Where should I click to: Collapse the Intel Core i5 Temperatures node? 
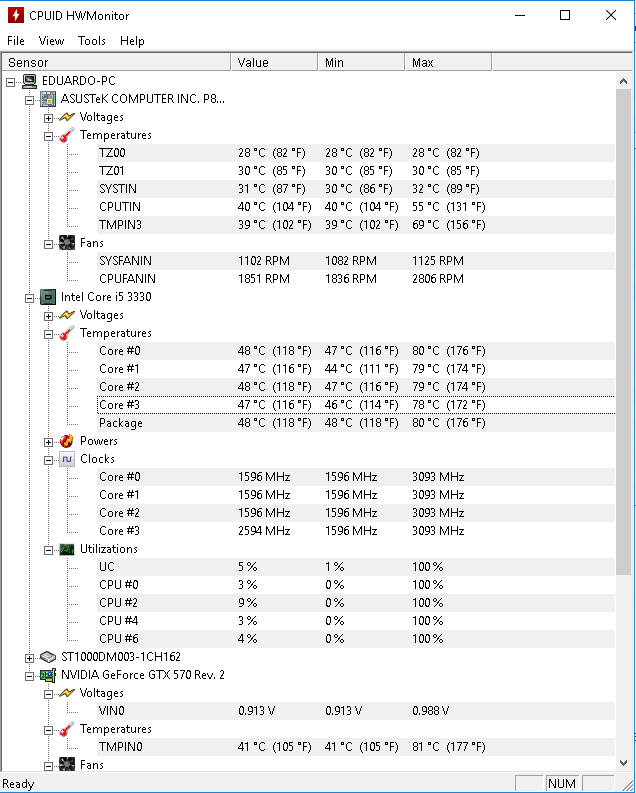(49, 334)
